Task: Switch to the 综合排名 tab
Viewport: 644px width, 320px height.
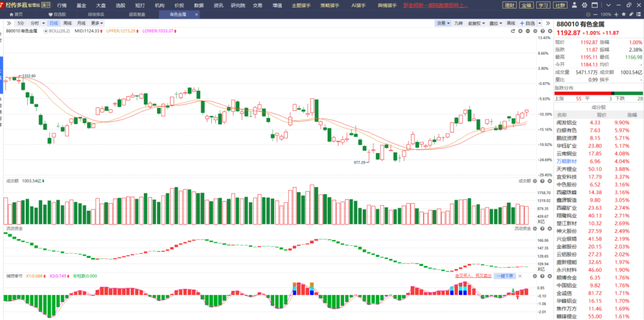Action: 96,14
